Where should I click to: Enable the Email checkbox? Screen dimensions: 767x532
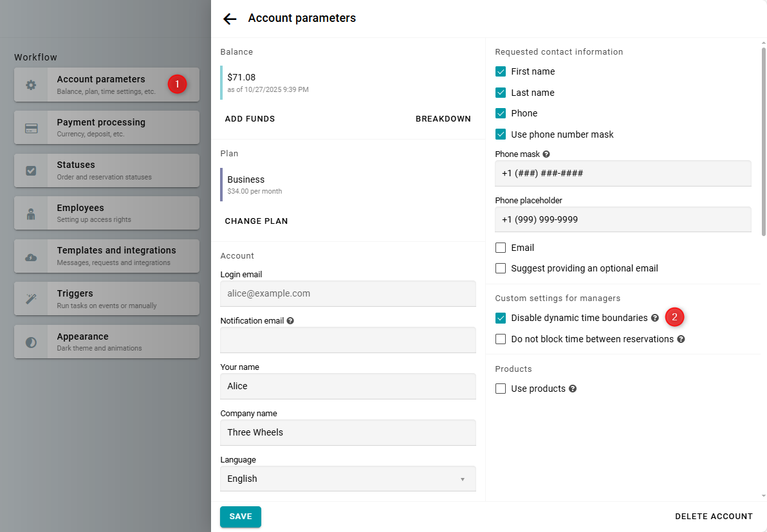501,248
